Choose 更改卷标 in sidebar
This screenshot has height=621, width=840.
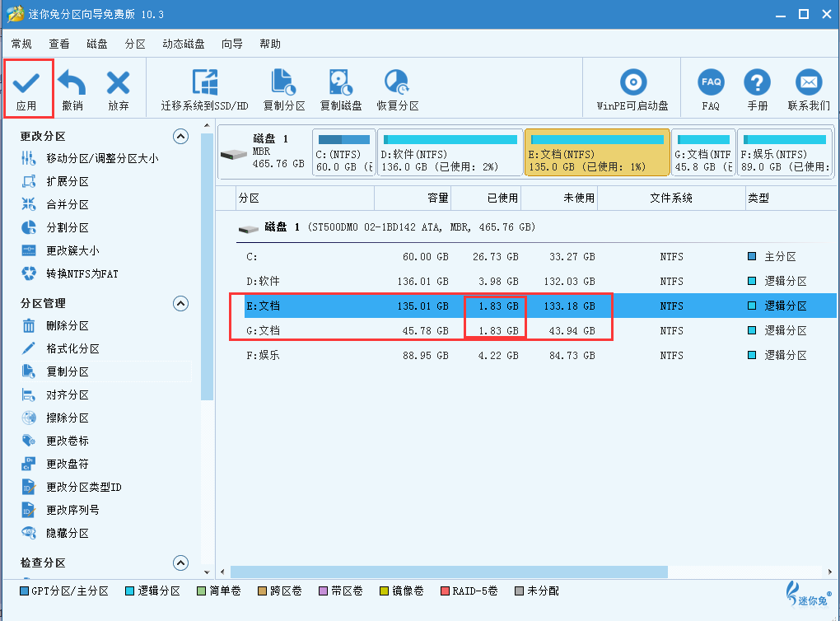[x=54, y=441]
